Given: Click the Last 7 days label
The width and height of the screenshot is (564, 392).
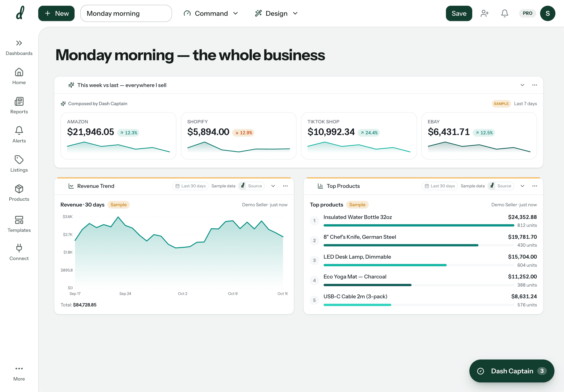Looking at the screenshot, I should pos(526,104).
